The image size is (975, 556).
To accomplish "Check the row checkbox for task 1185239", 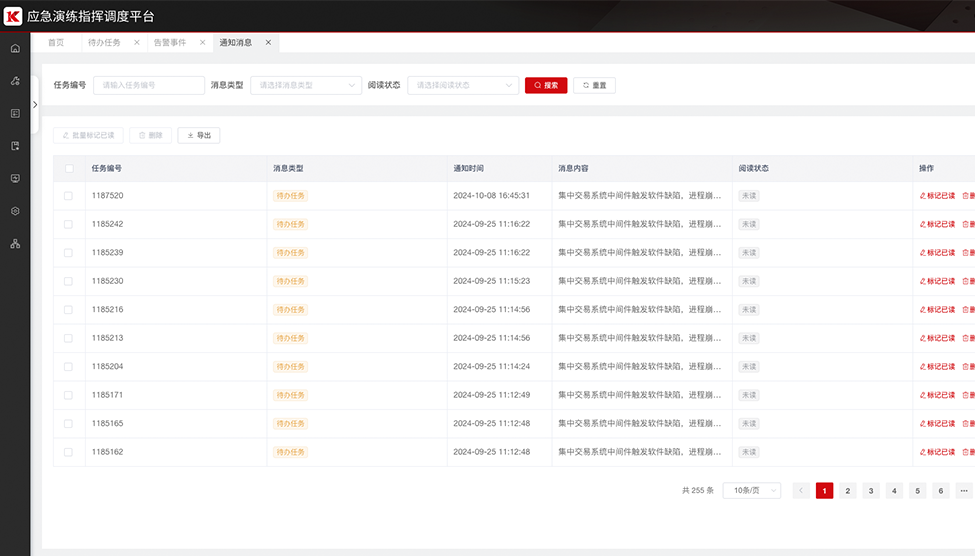I will [x=68, y=253].
